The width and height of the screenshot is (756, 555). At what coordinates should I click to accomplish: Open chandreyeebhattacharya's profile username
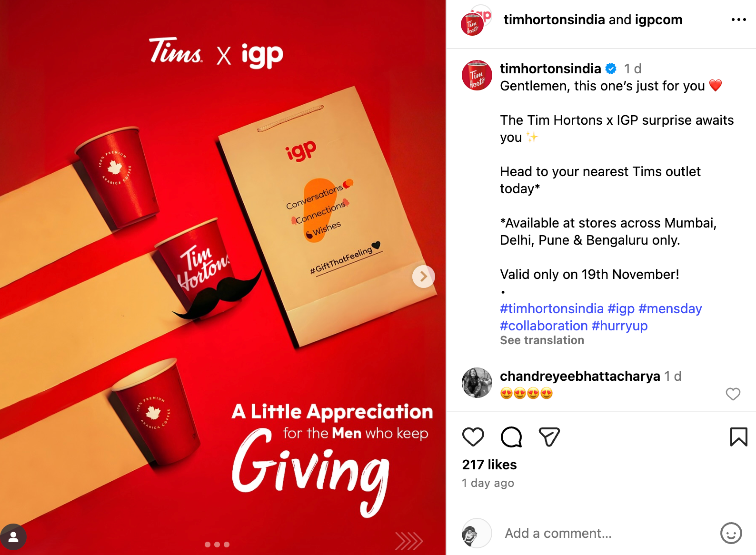click(580, 376)
